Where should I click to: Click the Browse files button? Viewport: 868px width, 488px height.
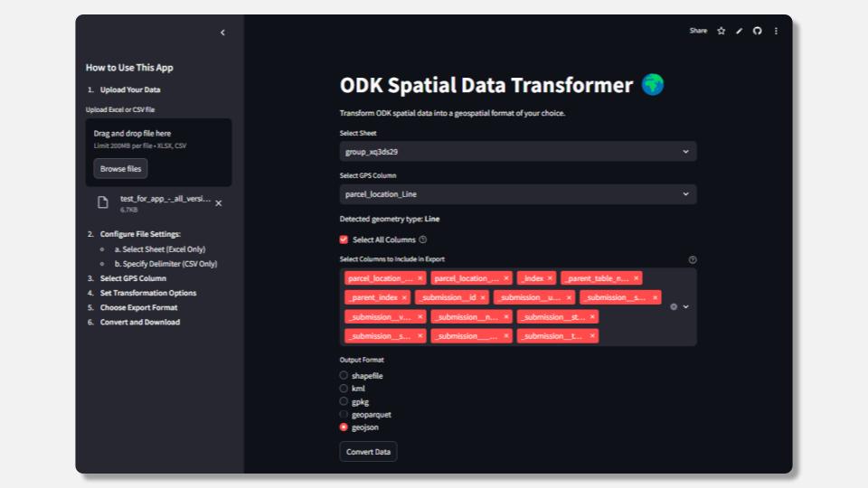[120, 169]
